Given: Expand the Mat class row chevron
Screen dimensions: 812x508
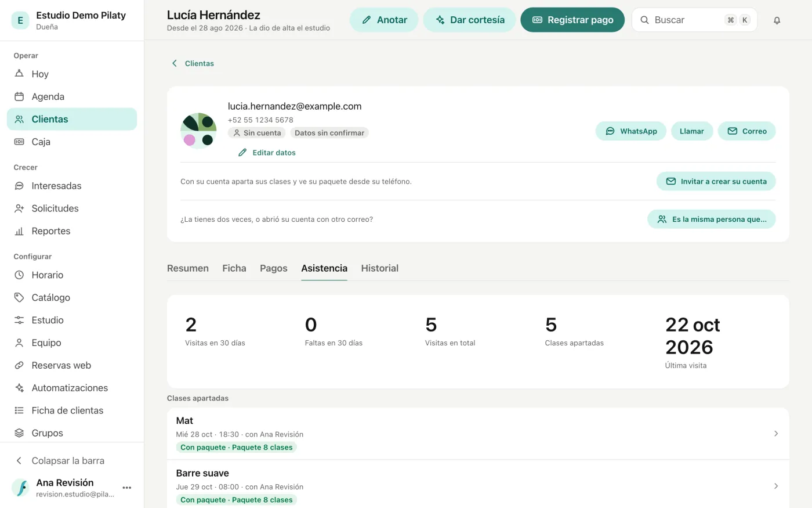Looking at the screenshot, I should tap(776, 434).
